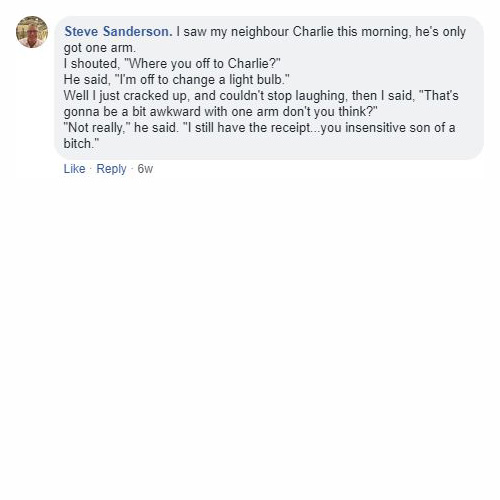Click the empty white area below the comment
Viewport: 500px width, 500px height.
pyautogui.click(x=250, y=333)
